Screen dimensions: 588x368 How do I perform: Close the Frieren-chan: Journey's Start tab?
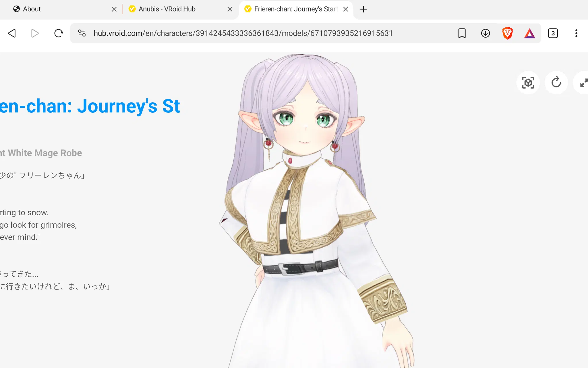tap(346, 9)
